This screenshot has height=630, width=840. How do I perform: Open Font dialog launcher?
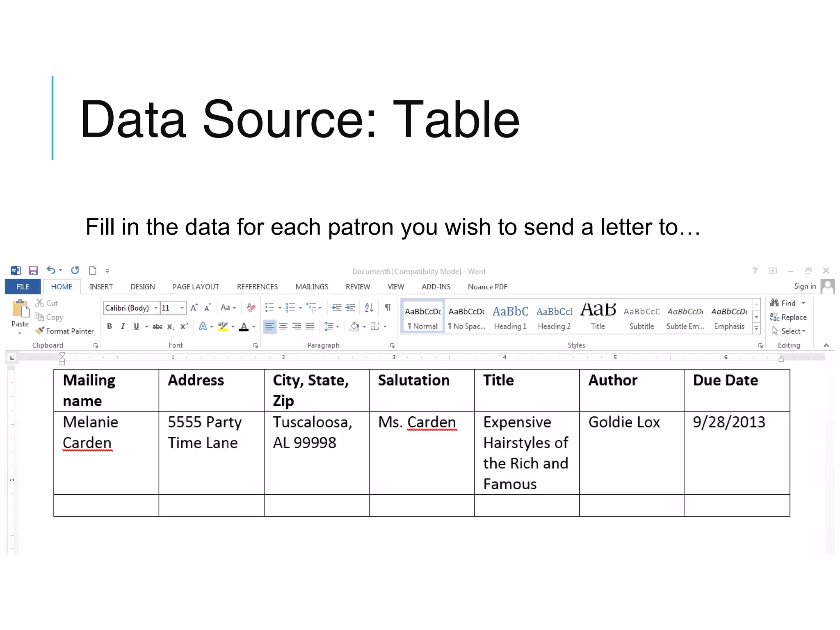coord(256,346)
